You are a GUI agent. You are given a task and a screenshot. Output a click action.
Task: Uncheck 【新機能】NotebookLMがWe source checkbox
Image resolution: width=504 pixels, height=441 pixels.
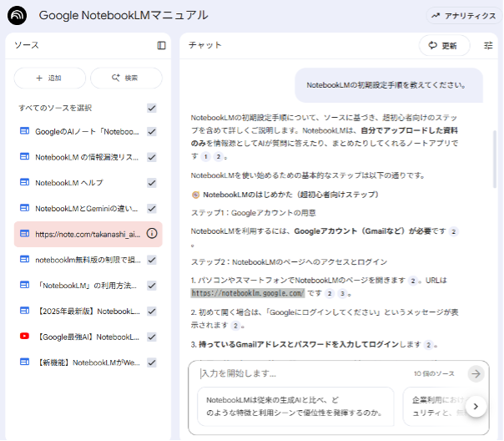click(152, 362)
